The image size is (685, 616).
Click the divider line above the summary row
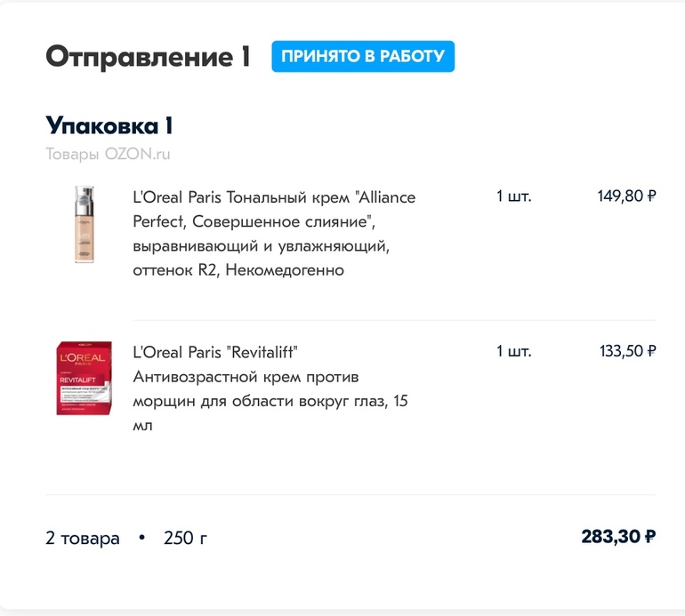tap(351, 495)
